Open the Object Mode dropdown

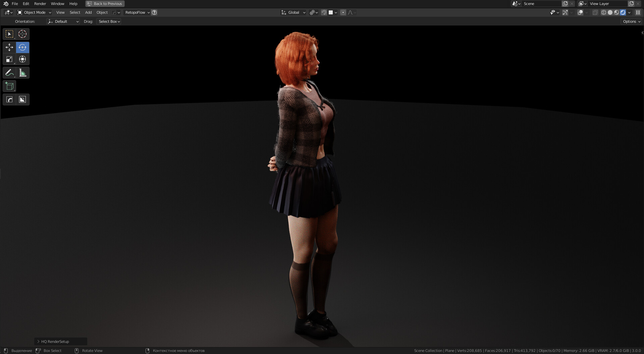(x=34, y=12)
